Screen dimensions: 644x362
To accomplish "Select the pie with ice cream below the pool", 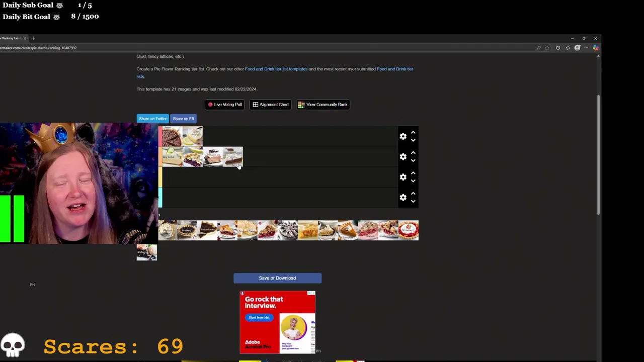I will pos(147,252).
